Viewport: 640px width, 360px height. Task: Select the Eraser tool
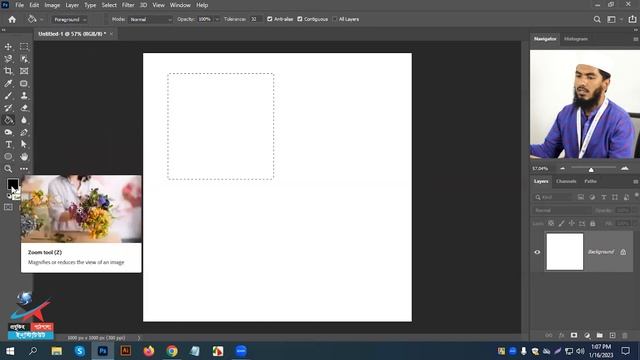point(24,108)
